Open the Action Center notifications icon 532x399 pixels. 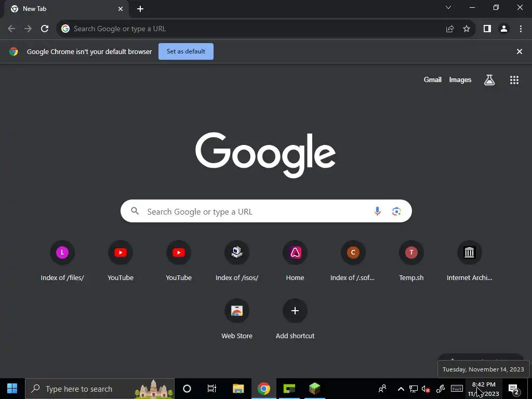click(514, 389)
